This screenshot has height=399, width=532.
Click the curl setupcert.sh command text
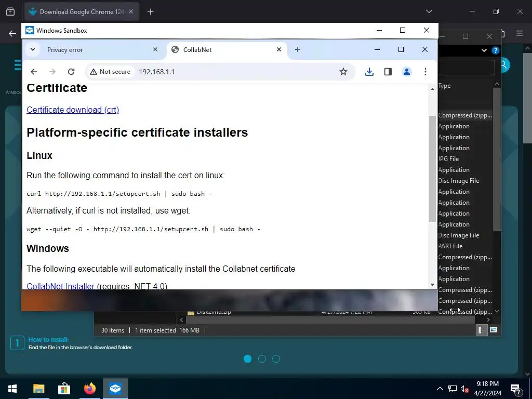point(119,194)
